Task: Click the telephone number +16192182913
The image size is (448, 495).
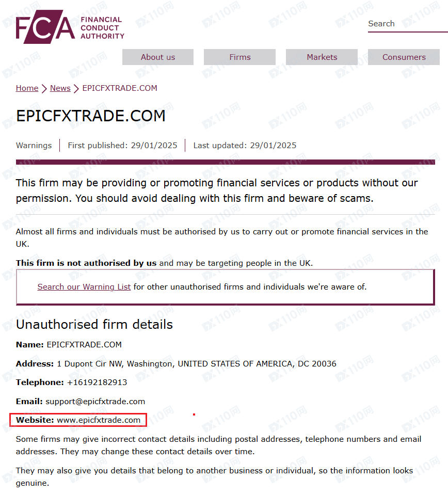Action: (x=97, y=382)
